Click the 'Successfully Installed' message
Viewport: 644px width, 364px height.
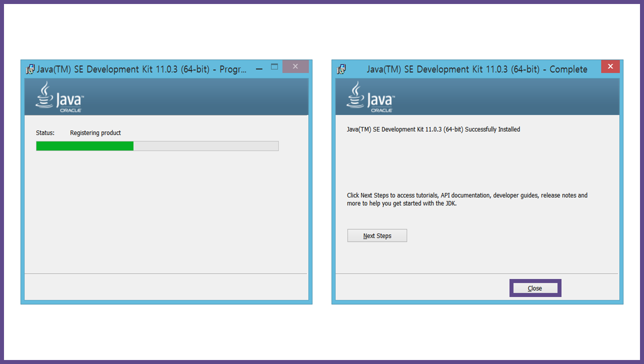[x=433, y=129]
